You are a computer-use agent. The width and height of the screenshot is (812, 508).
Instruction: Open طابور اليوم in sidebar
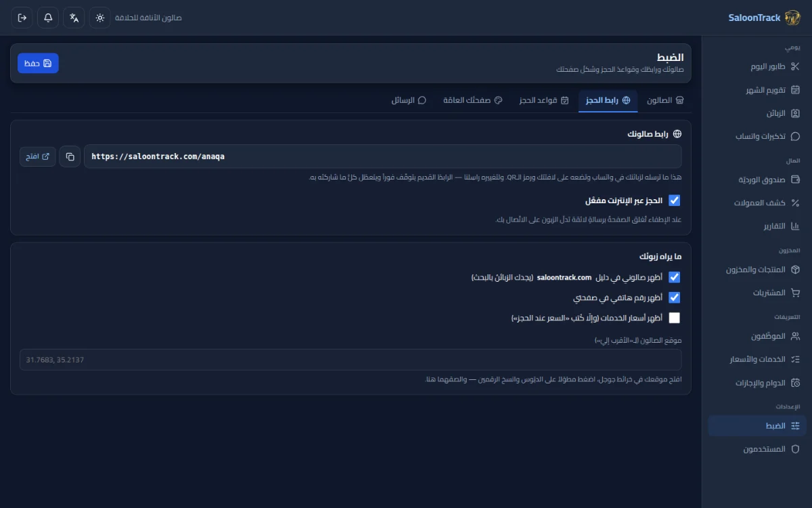click(757, 66)
